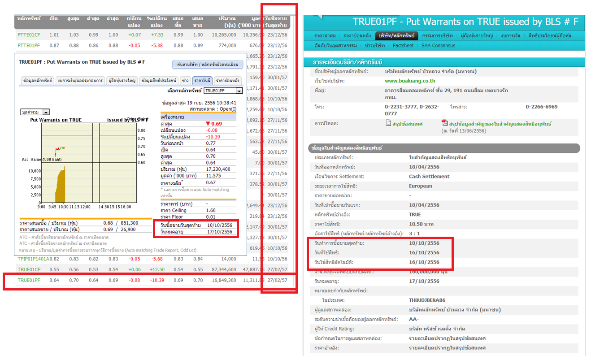Select the 87,344,600 volume cell of TRUE01CF
591x364 pixels.
pos(223,269)
